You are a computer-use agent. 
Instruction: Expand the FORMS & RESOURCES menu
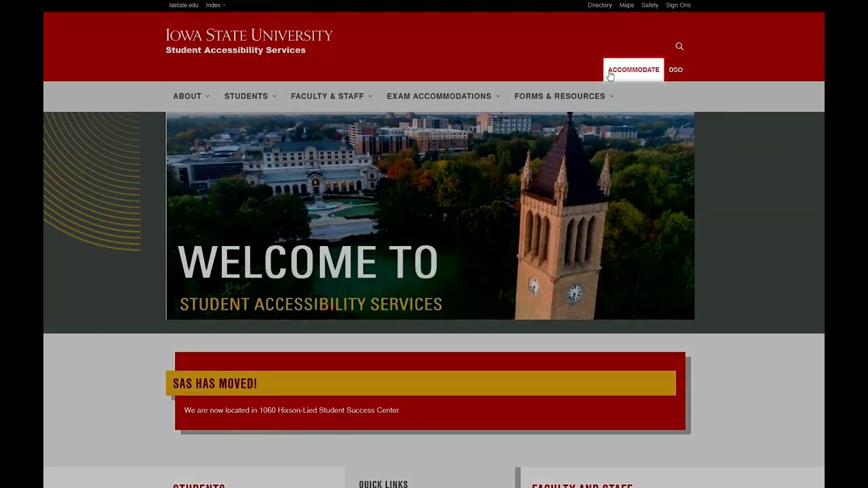(564, 96)
